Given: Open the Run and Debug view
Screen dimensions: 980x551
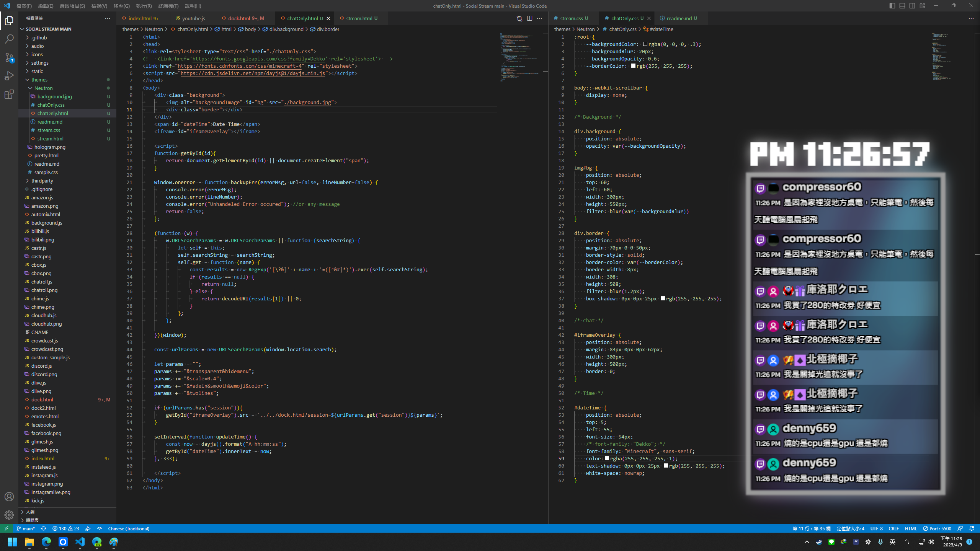Looking at the screenshot, I should click(9, 76).
